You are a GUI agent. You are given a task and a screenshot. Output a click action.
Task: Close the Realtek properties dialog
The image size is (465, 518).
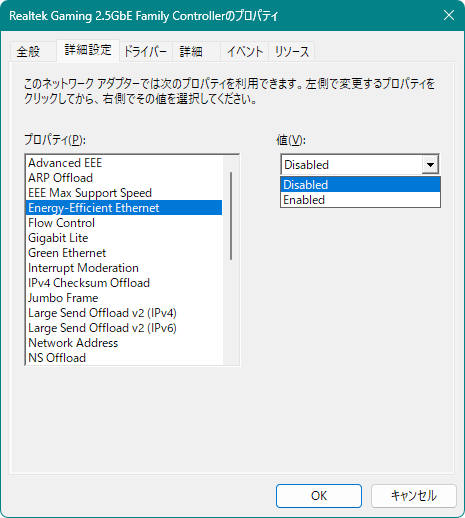(449, 15)
